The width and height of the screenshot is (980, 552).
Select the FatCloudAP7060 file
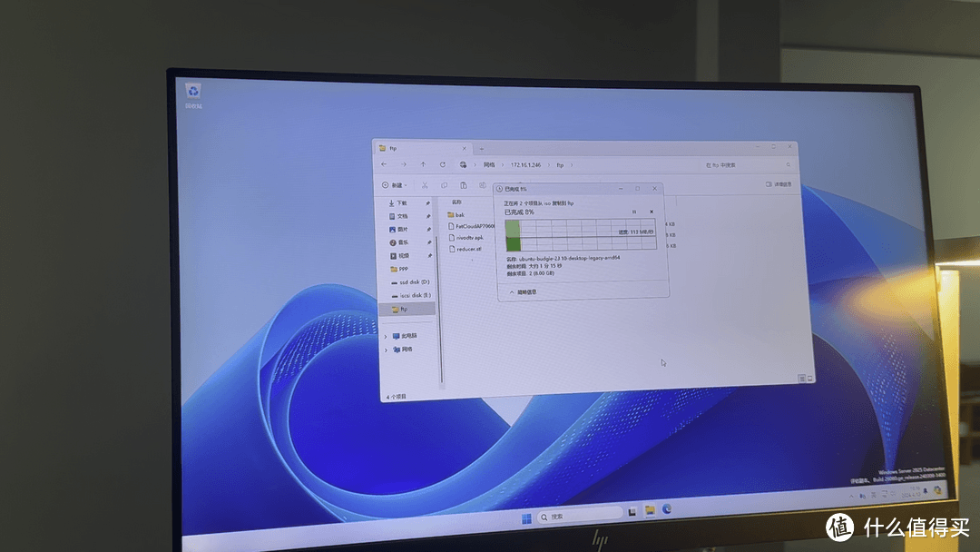(471, 226)
